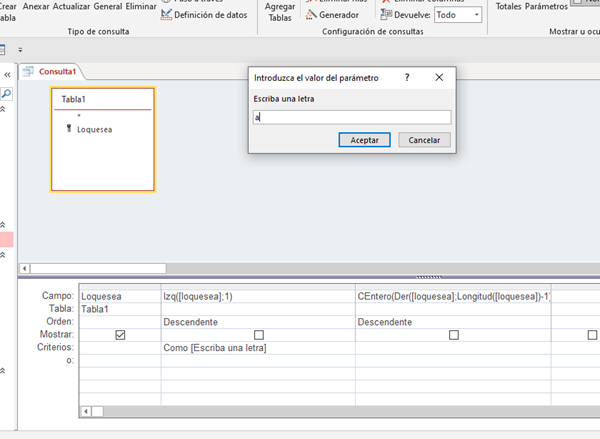
Task: Click the Escriba una letra input field
Action: (x=352, y=117)
